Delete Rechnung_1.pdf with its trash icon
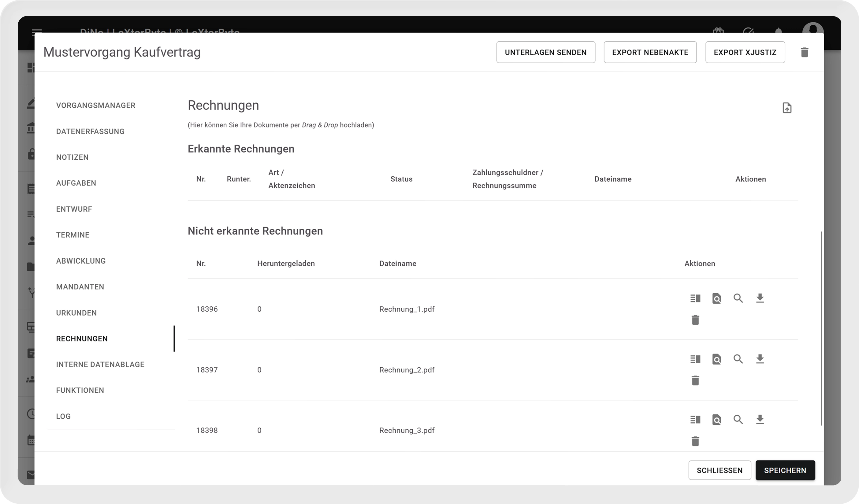859x504 pixels. 695,320
